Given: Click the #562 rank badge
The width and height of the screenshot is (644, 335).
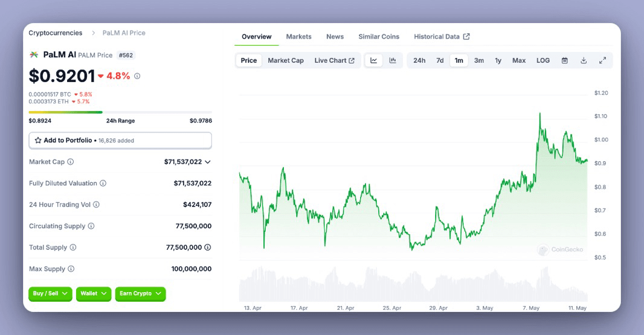Looking at the screenshot, I should pyautogui.click(x=126, y=55).
